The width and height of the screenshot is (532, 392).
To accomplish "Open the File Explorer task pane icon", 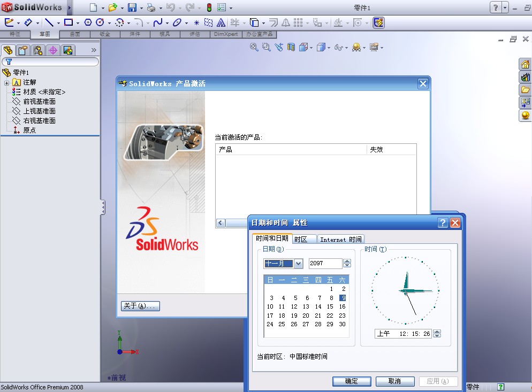I will tap(525, 89).
